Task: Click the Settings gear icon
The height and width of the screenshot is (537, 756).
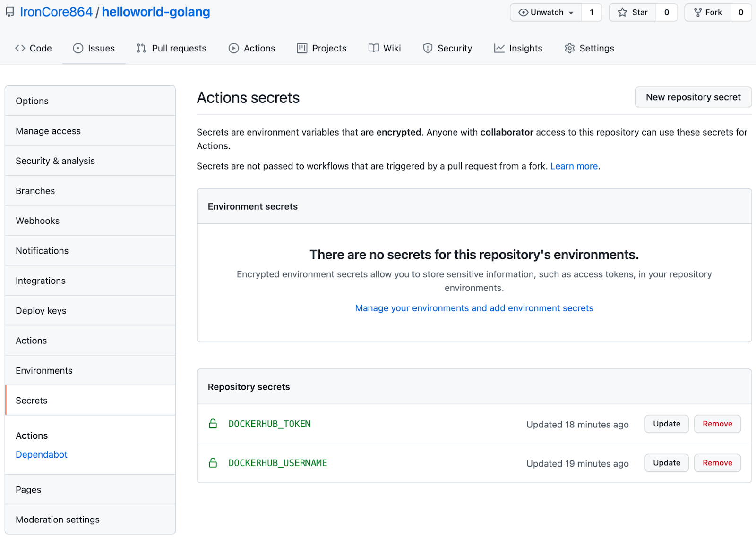Action: tap(570, 48)
